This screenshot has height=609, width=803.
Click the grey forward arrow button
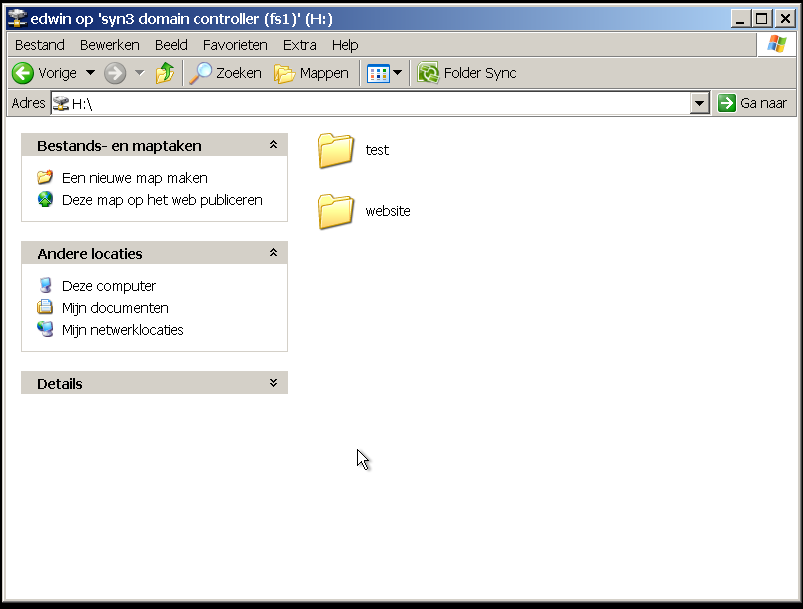[115, 73]
